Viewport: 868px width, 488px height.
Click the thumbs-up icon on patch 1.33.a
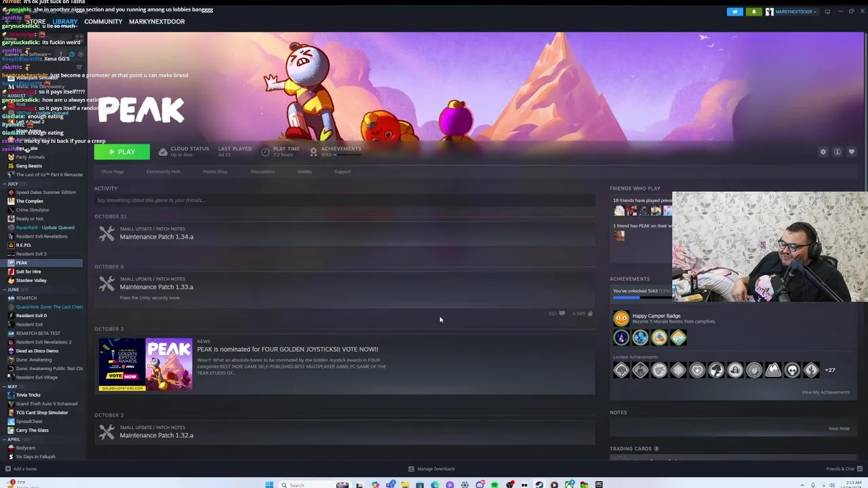(590, 313)
